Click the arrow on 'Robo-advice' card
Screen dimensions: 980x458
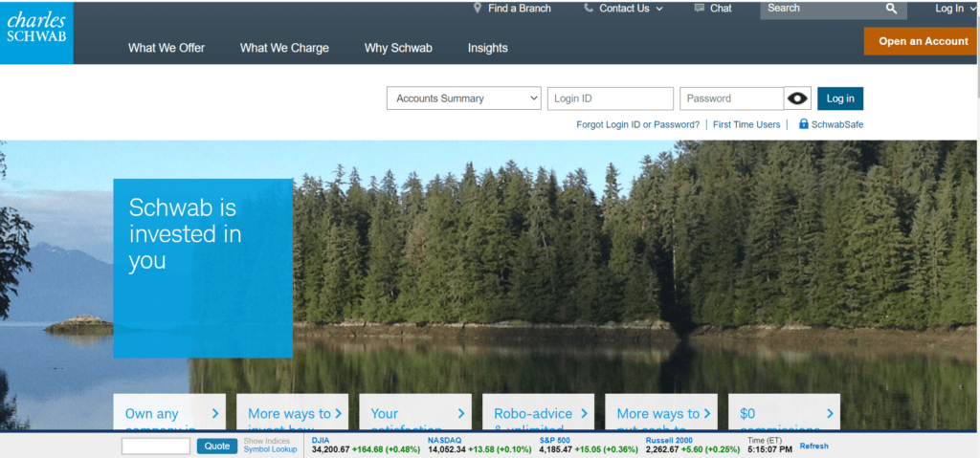(x=584, y=413)
